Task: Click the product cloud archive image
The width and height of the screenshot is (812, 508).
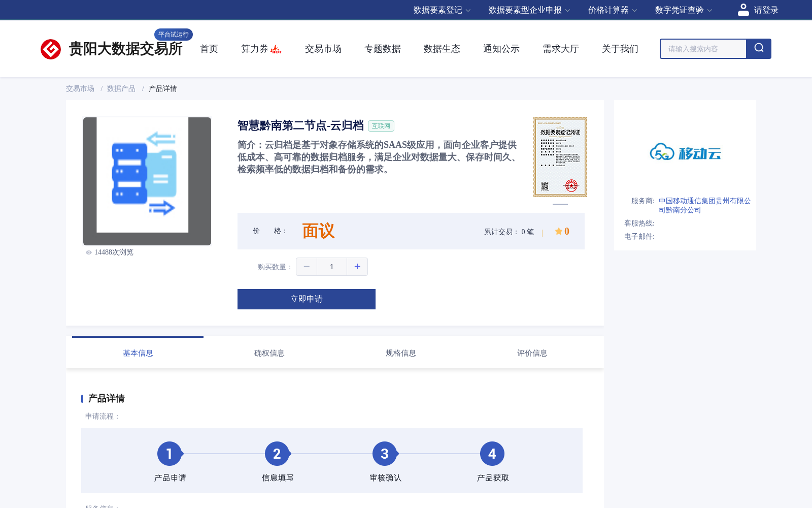Action: click(147, 181)
